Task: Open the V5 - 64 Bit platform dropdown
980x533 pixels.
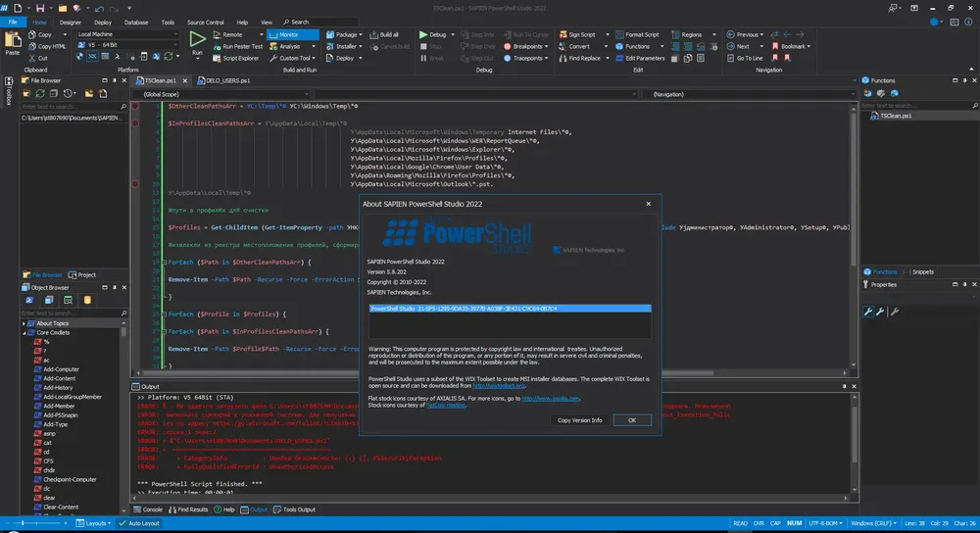Action: pos(127,45)
